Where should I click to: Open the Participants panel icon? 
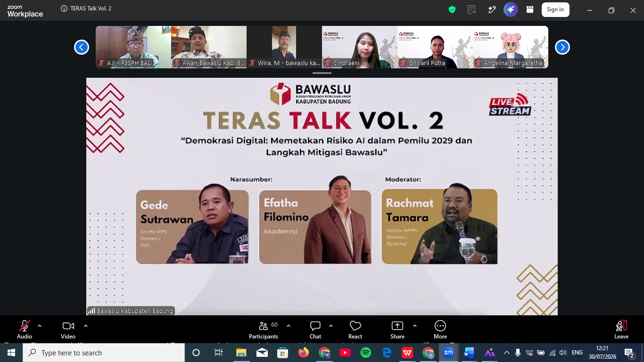point(264,326)
